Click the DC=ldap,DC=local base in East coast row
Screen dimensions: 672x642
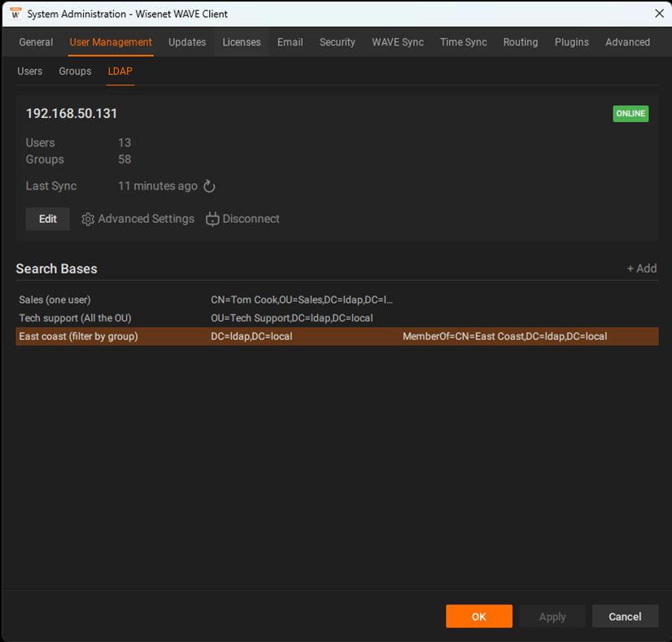[x=251, y=336]
